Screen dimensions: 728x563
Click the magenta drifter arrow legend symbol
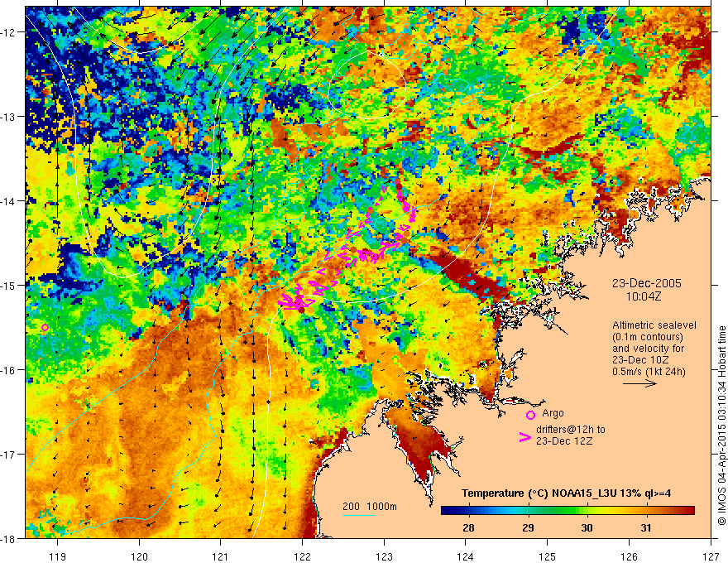[524, 437]
